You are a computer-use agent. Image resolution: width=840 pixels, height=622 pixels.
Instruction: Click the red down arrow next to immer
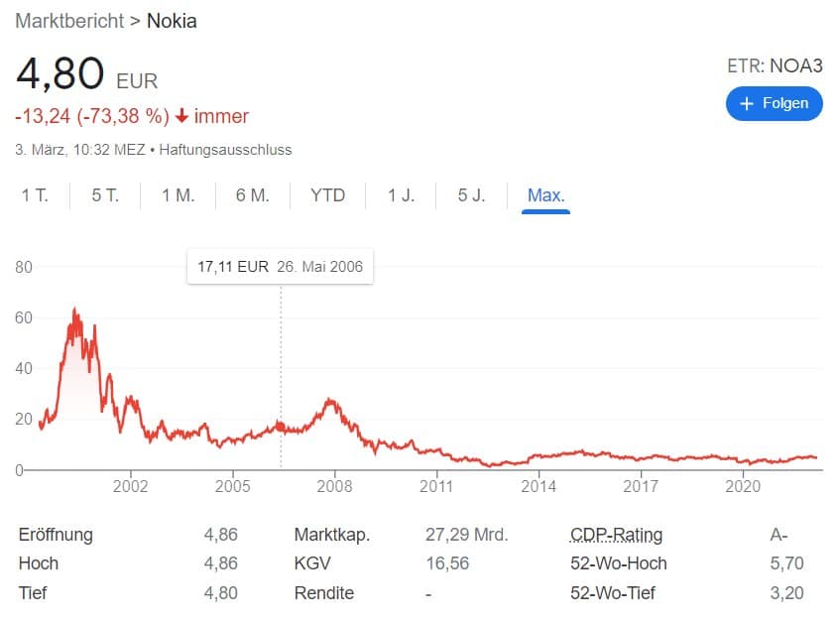[x=182, y=116]
